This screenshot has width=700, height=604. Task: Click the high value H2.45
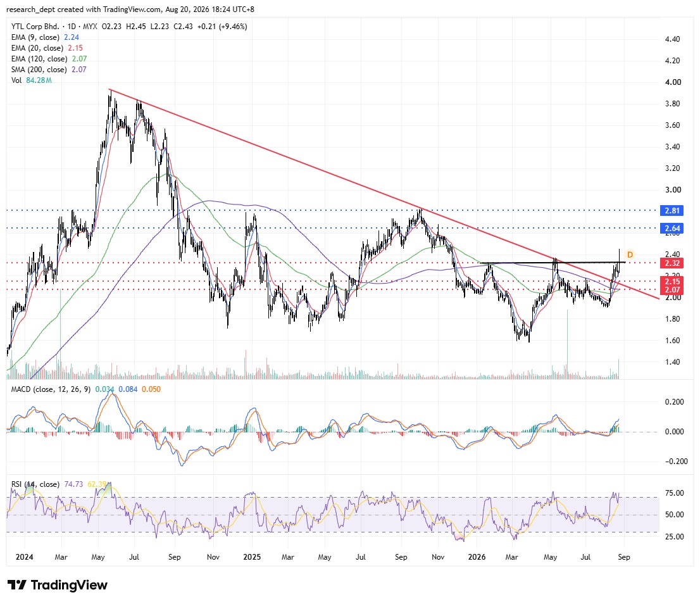pyautogui.click(x=135, y=27)
